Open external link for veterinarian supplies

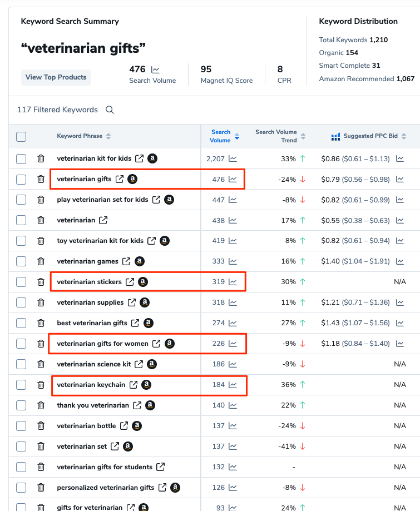coord(132,302)
